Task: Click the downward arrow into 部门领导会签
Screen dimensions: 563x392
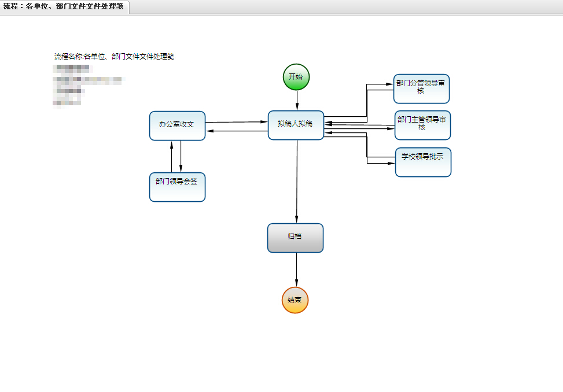Action: 181,157
